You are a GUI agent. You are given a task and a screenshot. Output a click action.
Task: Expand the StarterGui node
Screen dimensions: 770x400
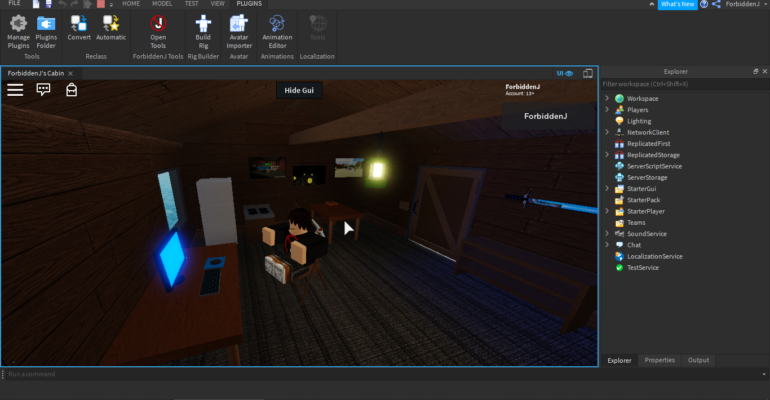coord(607,189)
